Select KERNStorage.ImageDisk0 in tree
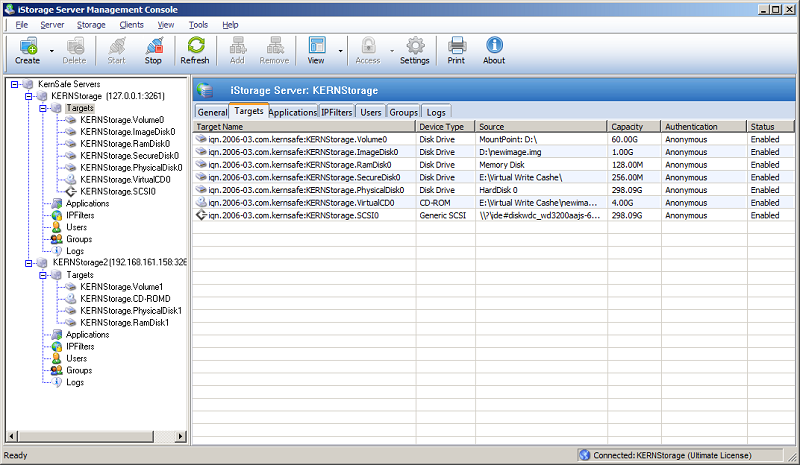 tap(128, 132)
